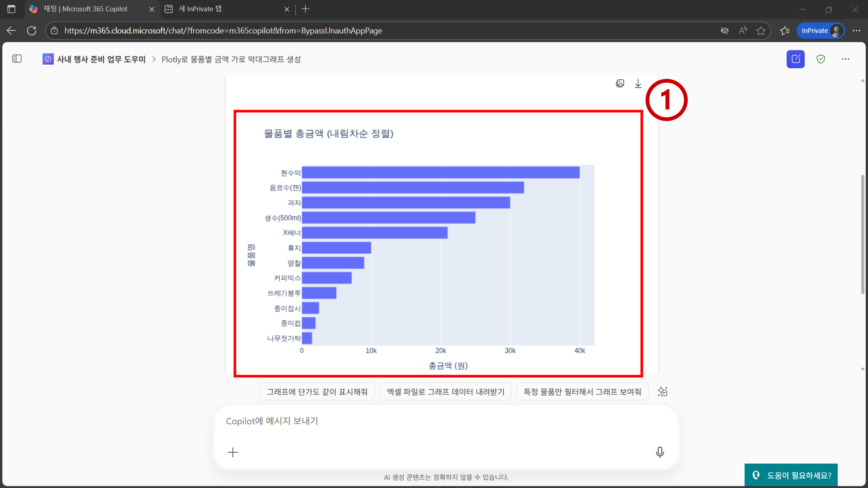Viewport: 868px width, 488px height.
Task: Click the new chat compose icon
Action: tap(795, 59)
